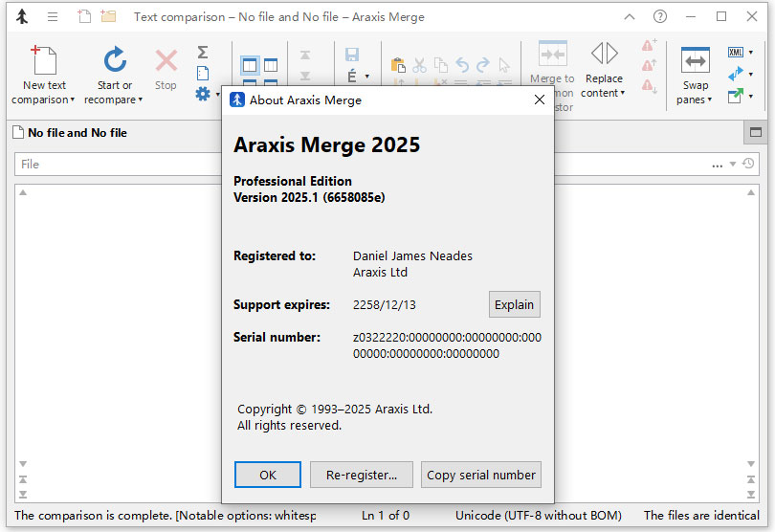Click the new text comparison title bar icon

point(84,16)
